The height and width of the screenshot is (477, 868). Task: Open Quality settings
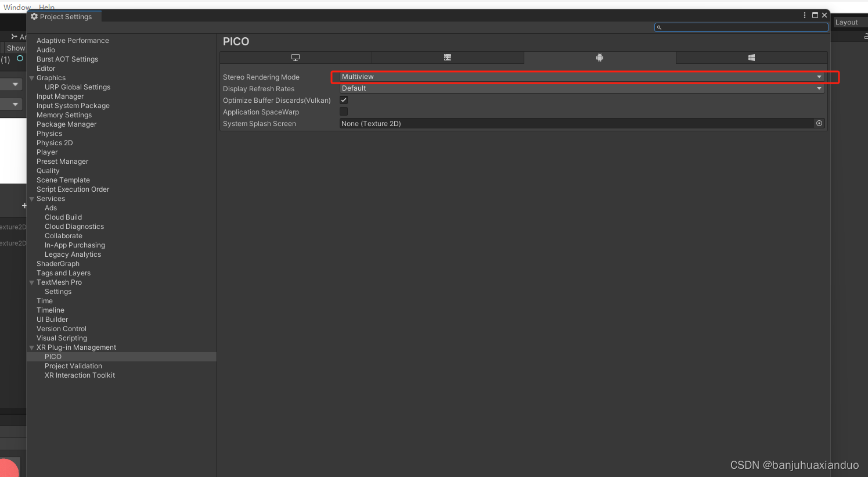[48, 171]
